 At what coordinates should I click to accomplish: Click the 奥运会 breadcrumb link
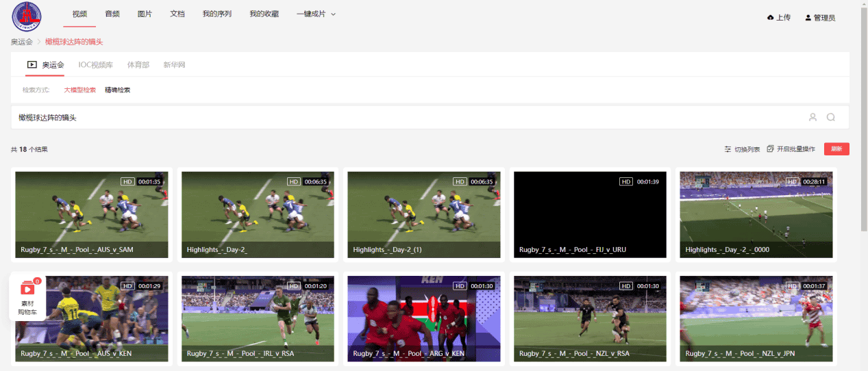coord(21,42)
